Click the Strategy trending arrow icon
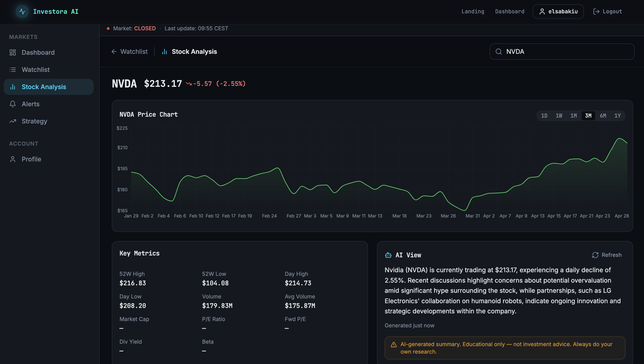644x364 pixels. pos(12,121)
